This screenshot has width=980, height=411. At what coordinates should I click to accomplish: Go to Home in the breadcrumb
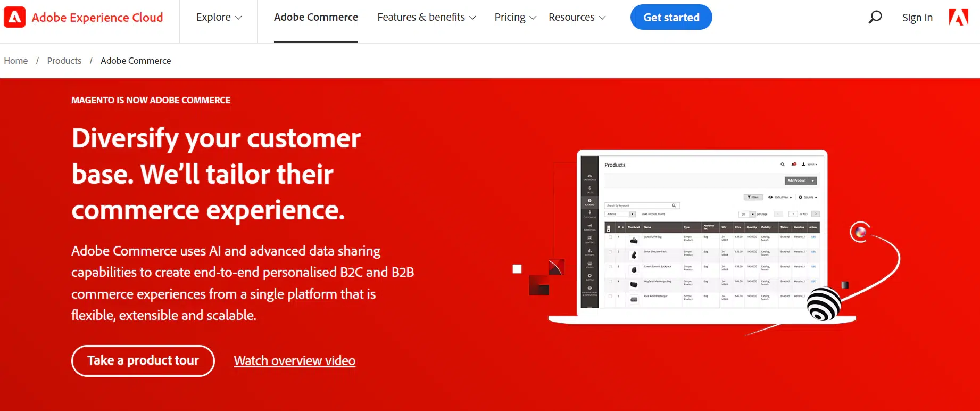tap(16, 61)
